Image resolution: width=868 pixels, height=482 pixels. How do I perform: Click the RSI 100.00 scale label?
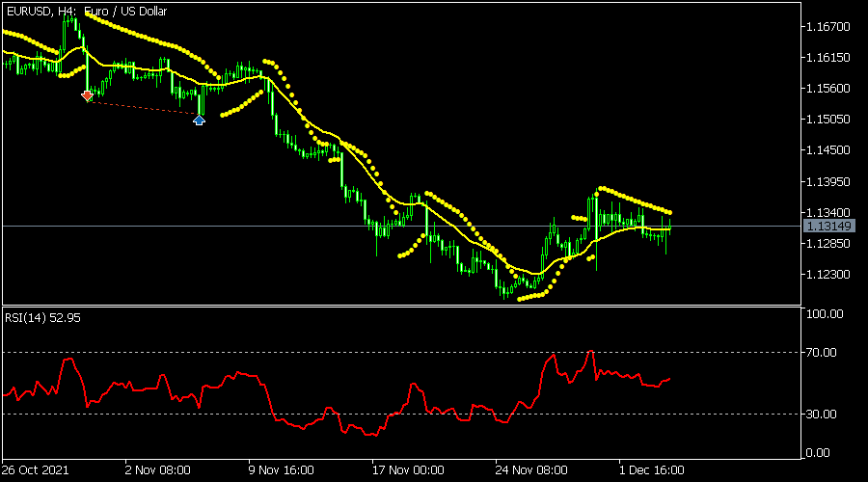[825, 313]
